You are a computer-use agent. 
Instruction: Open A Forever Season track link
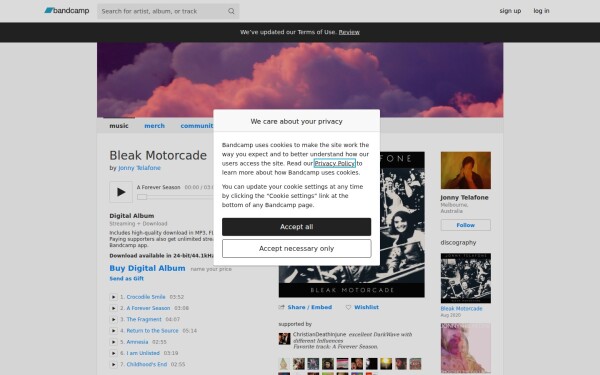(148, 308)
